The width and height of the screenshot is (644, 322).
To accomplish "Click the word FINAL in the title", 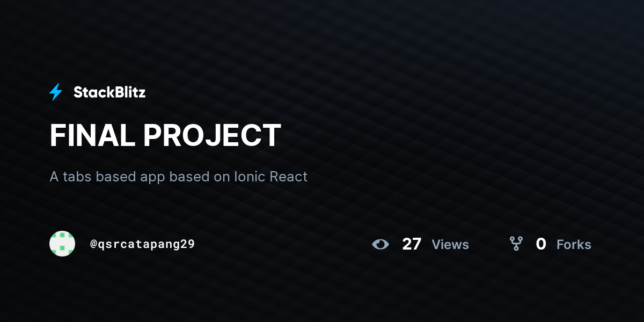I will (92, 135).
